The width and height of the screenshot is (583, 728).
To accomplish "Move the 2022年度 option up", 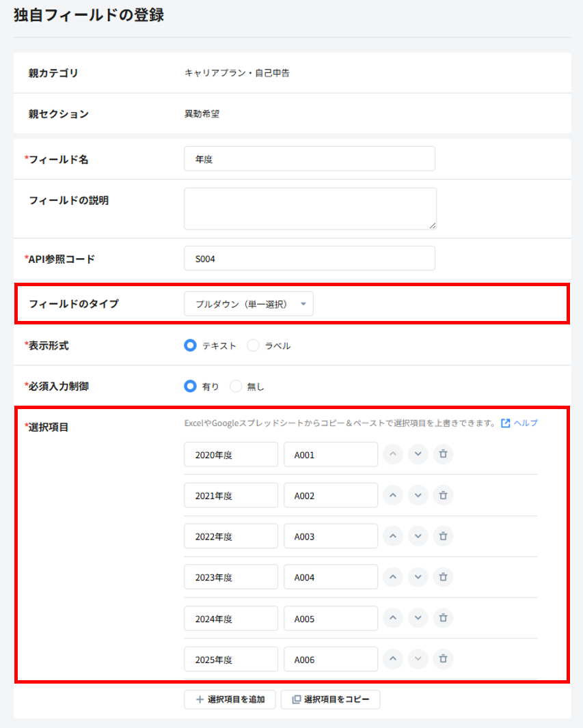I will click(x=392, y=536).
